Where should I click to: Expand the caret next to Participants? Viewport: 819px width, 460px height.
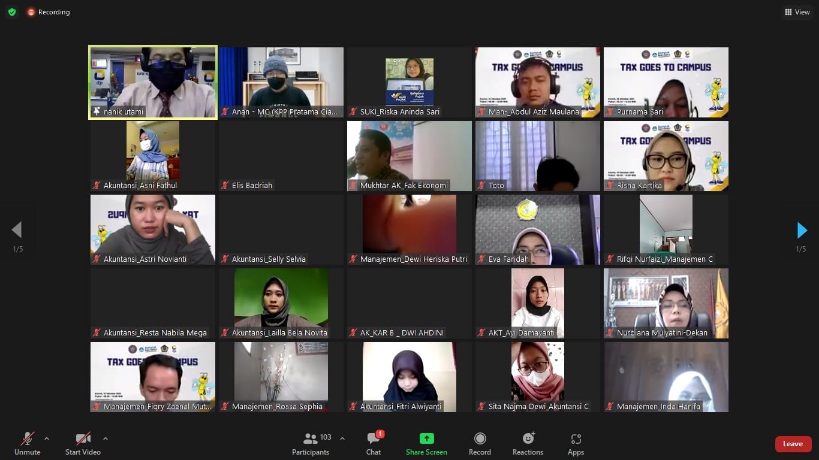[x=342, y=438]
